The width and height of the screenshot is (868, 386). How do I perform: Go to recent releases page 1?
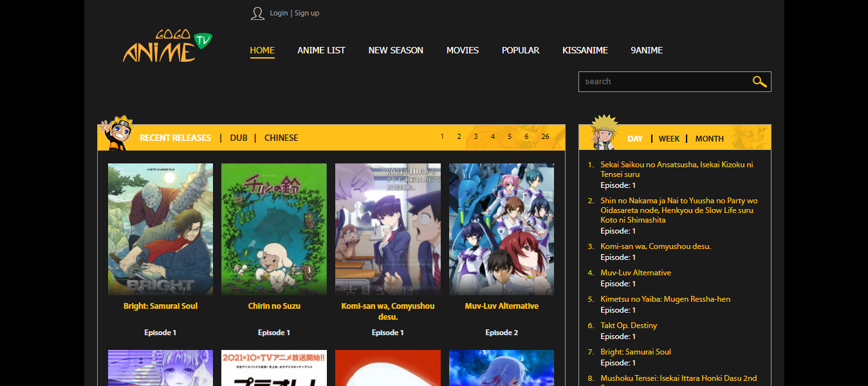click(x=442, y=136)
